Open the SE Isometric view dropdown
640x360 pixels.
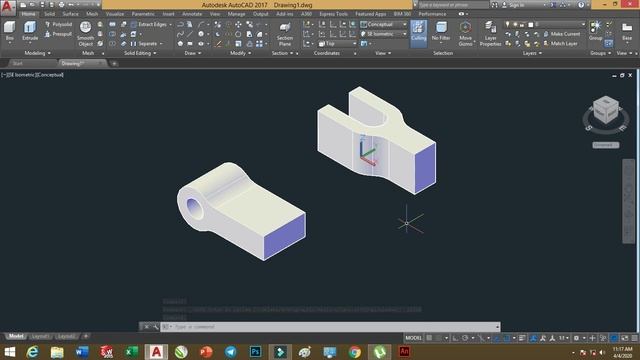(x=384, y=34)
